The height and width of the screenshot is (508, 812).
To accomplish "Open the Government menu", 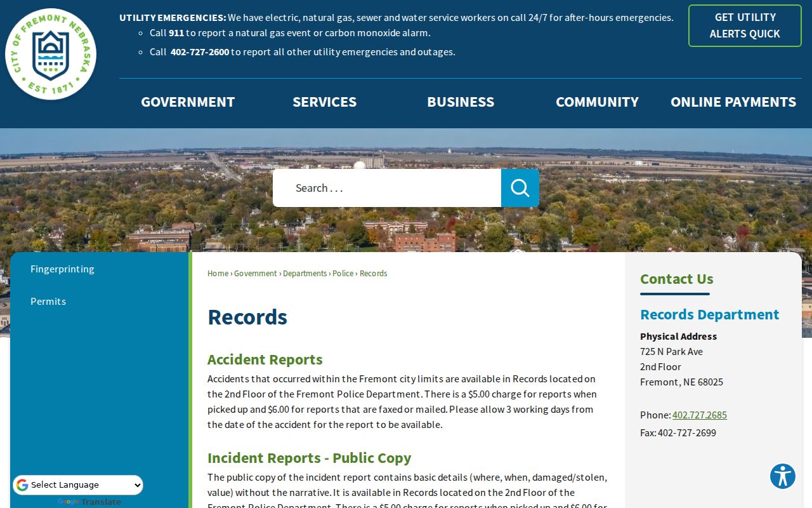I will pos(188,102).
